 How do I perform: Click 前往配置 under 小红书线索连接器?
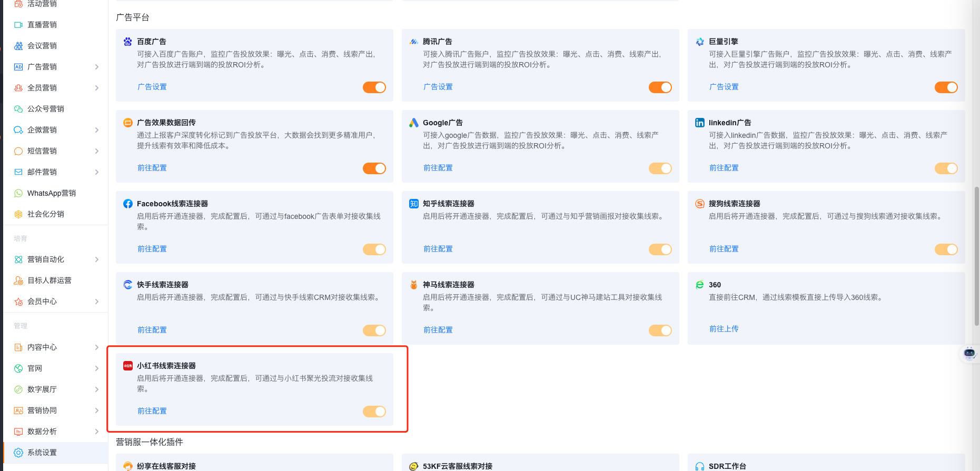pos(152,411)
